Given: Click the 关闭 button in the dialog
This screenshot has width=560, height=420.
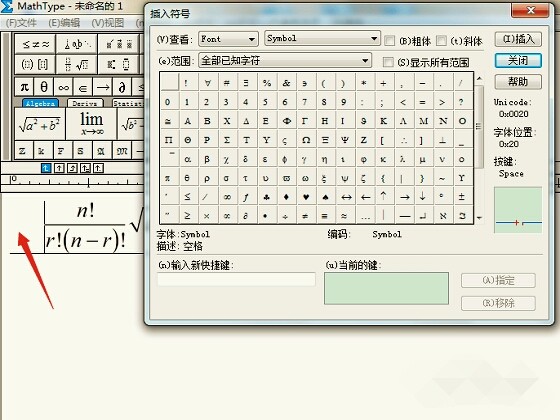Looking at the screenshot, I should 518,60.
